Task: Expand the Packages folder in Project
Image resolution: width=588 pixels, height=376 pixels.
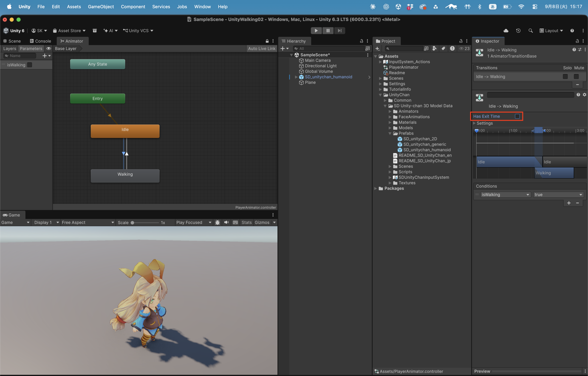Action: click(376, 188)
